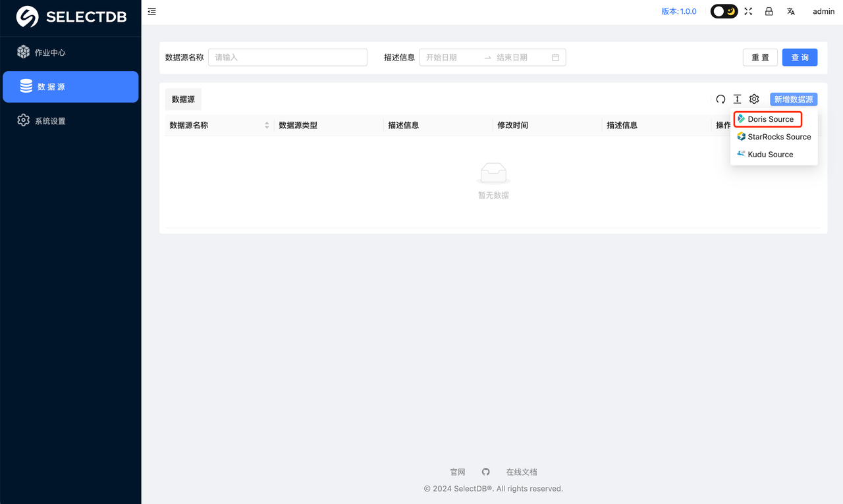The width and height of the screenshot is (843, 504).
Task: Click the 查询 button
Action: 800,57
